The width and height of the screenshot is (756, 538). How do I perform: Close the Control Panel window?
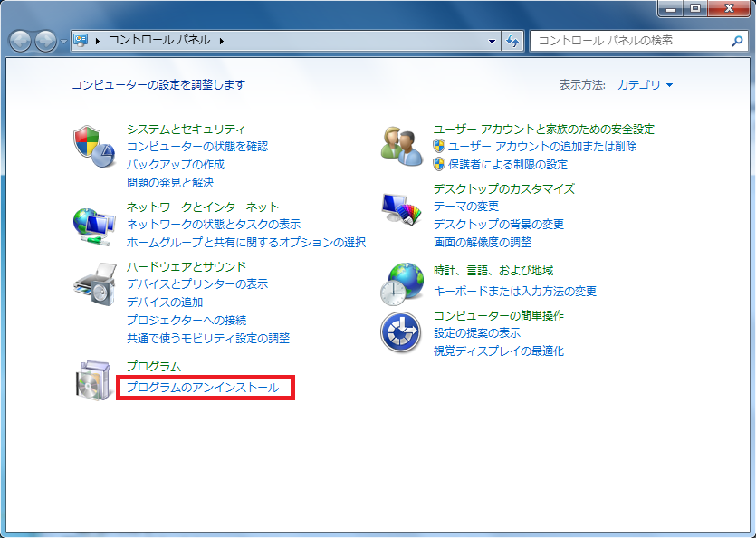(x=729, y=8)
